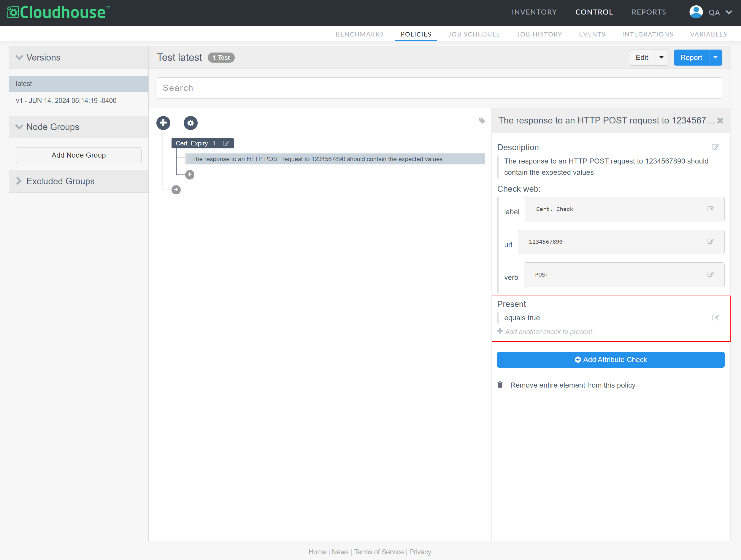741x560 pixels.
Task: Click the tag icon above the policy tree
Action: [x=482, y=120]
